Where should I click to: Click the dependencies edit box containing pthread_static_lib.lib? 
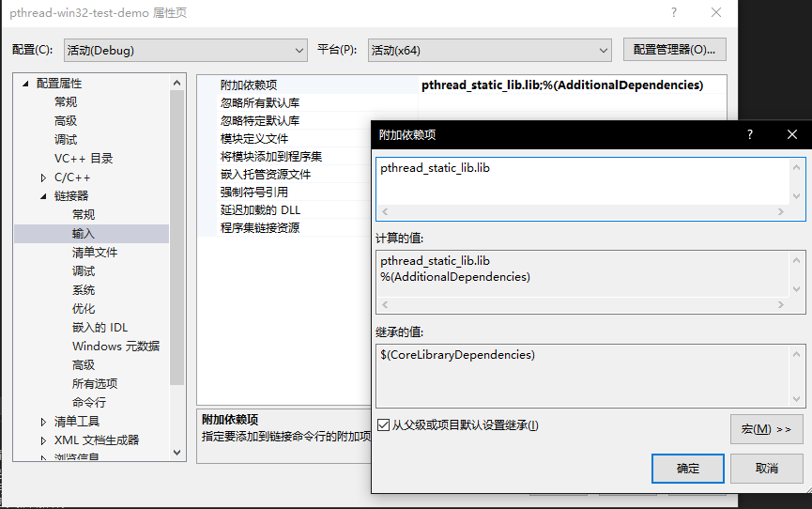[x=582, y=181]
